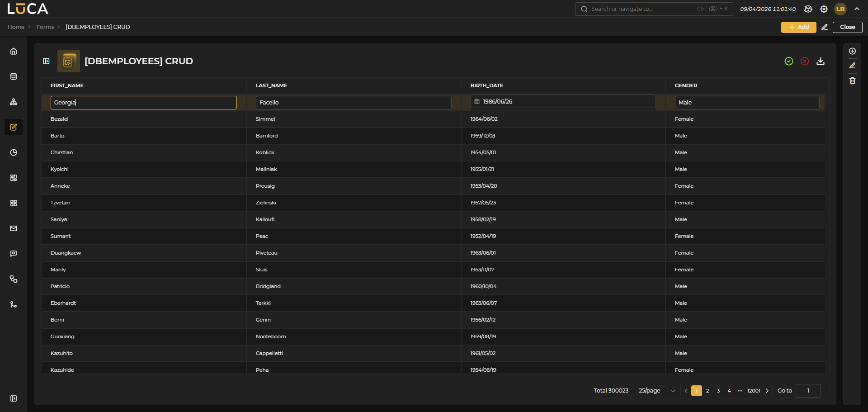868x412 pixels.
Task: Collapse the header with the chevron-up arrow
Action: pyautogui.click(x=857, y=9)
